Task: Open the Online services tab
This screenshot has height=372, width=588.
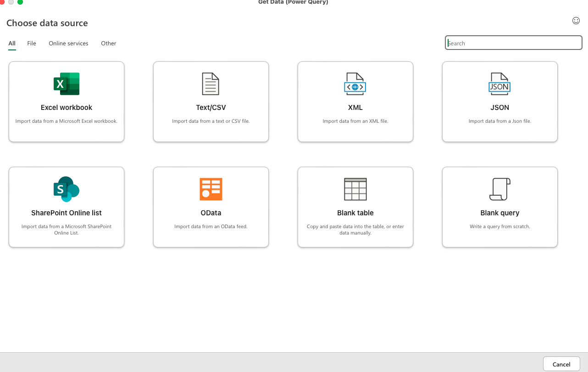Action: pyautogui.click(x=68, y=44)
